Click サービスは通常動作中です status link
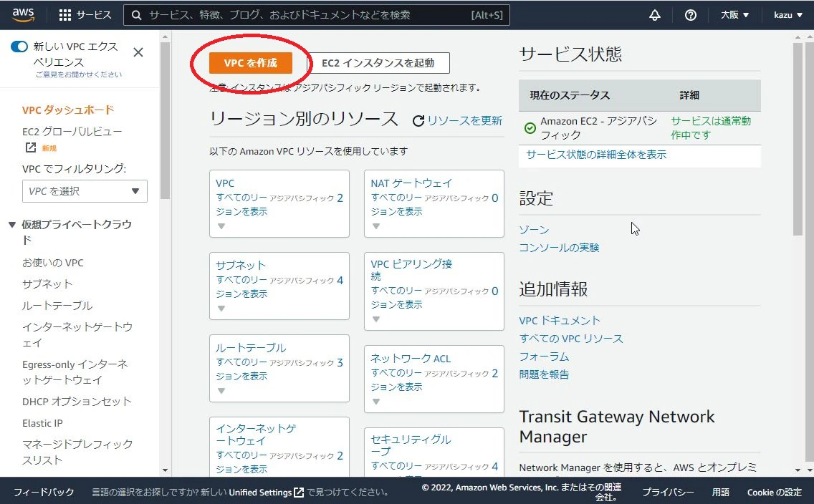The image size is (814, 504). 711,128
